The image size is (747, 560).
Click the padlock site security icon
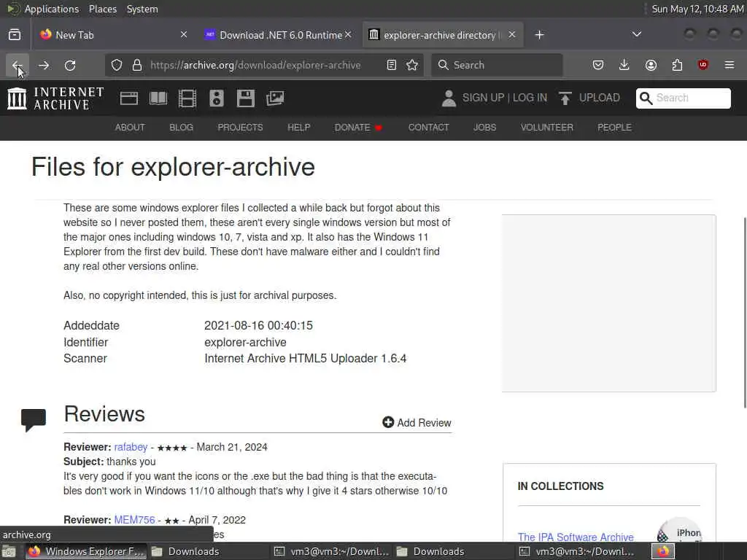tap(137, 65)
